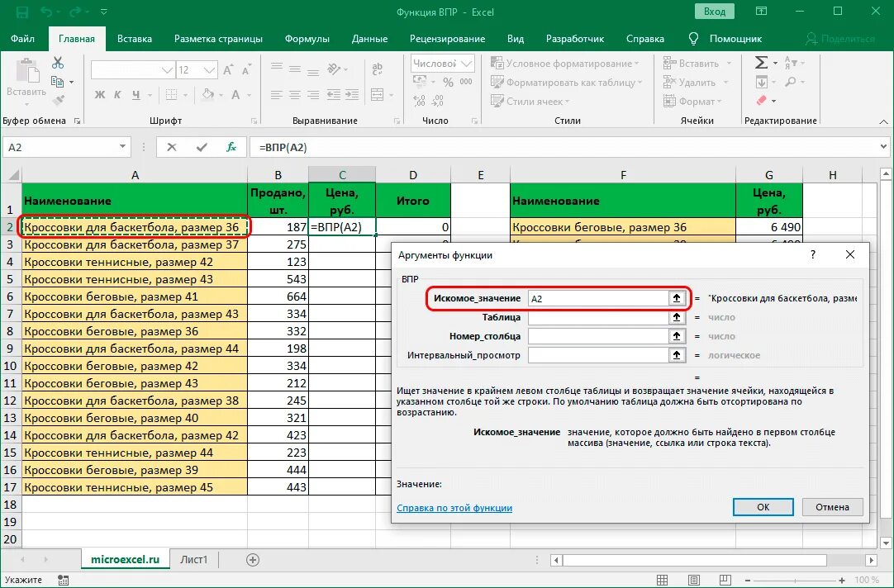The height and width of the screenshot is (588, 894).
Task: Select the microexcel.ru sheet tab
Action: coord(126,560)
